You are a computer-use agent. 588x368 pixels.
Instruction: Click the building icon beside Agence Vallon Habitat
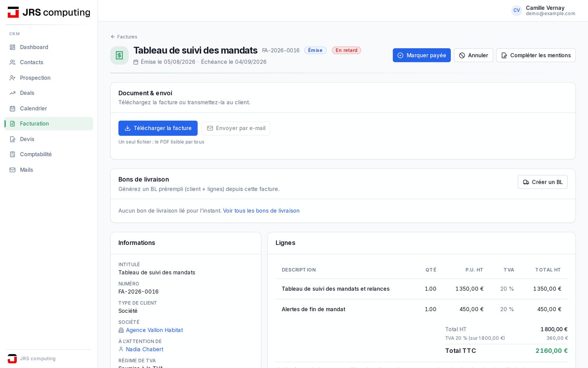coord(121,330)
